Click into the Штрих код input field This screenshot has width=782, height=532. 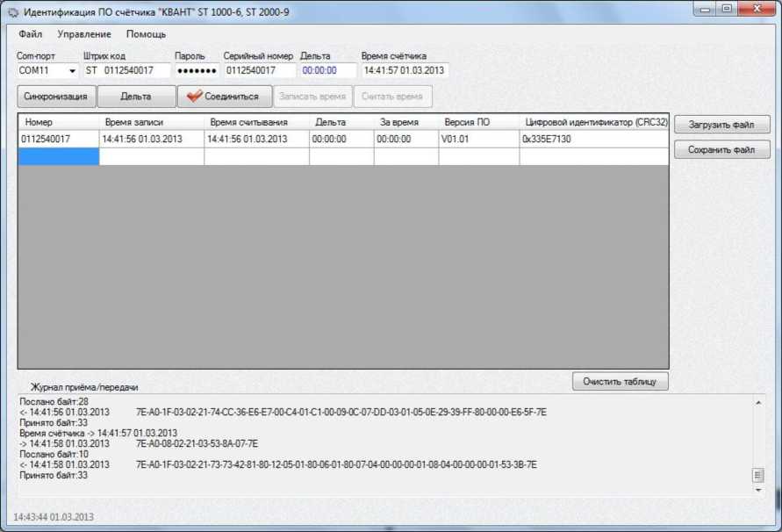126,70
